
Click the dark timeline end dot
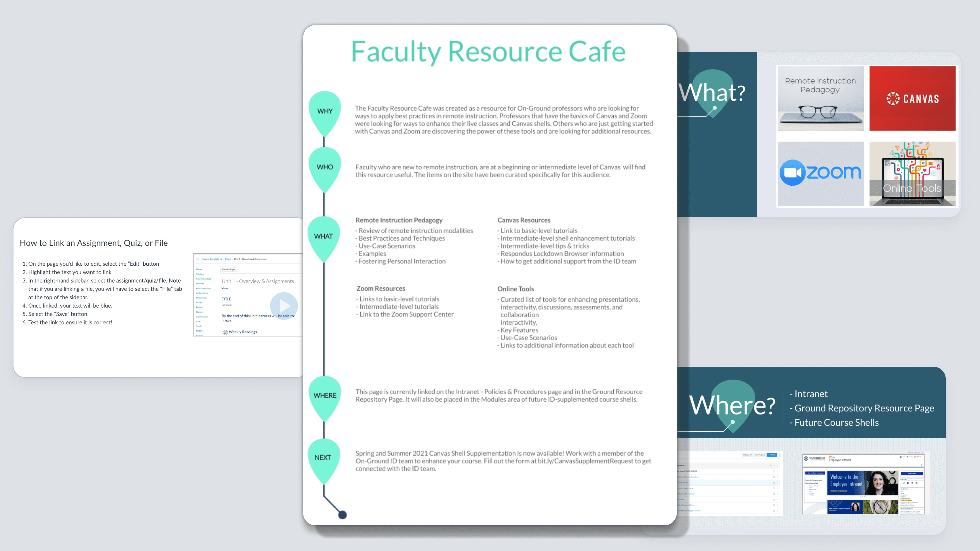point(342,515)
